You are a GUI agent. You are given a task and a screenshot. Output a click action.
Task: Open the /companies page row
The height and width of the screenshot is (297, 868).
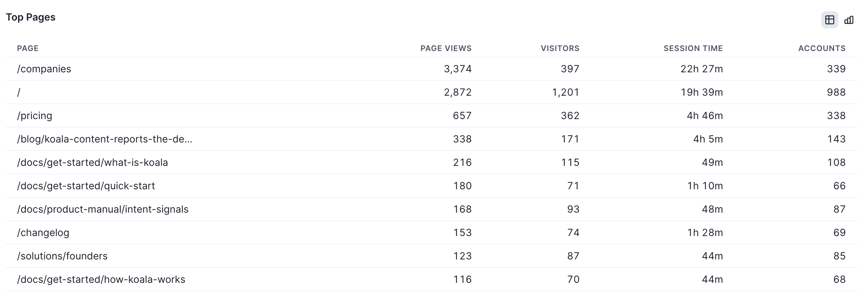click(431, 69)
